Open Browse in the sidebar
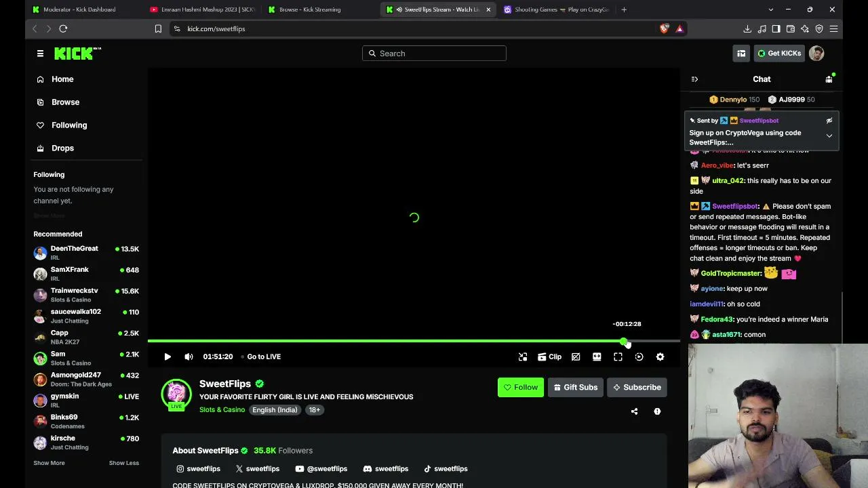Viewport: 868px width, 488px height. pyautogui.click(x=65, y=102)
